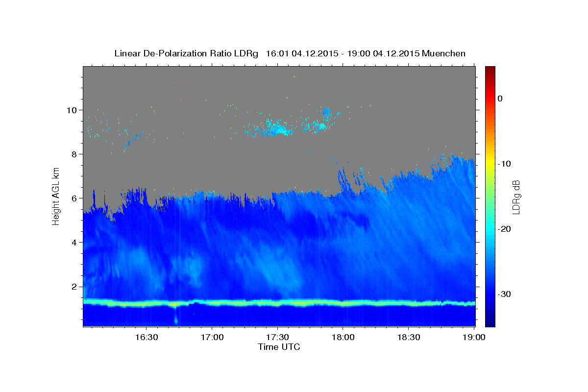Click the 'Muenchen' location in the title
Screen dimensions: 588x392
pos(444,53)
